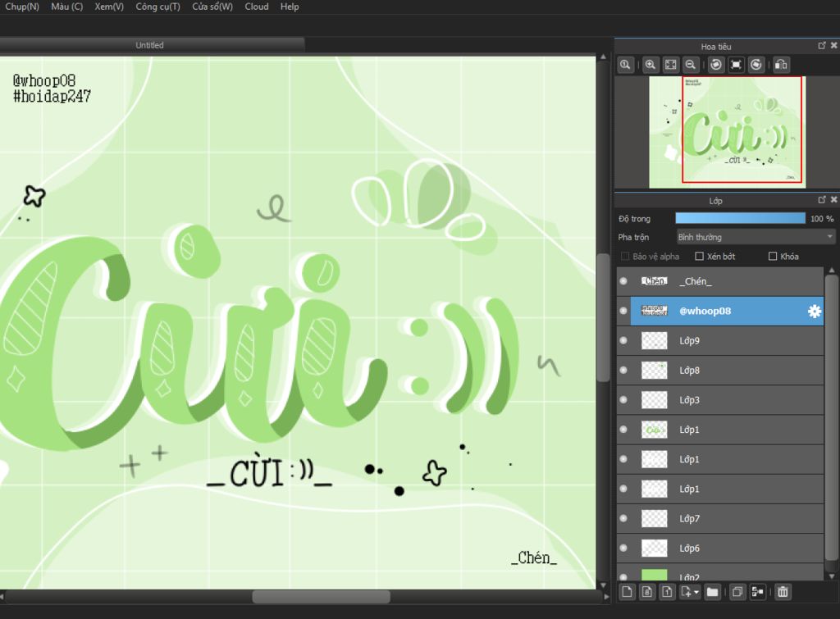Toggle visibility of Lớp9 layer
Screen dimensions: 840x619
point(623,340)
